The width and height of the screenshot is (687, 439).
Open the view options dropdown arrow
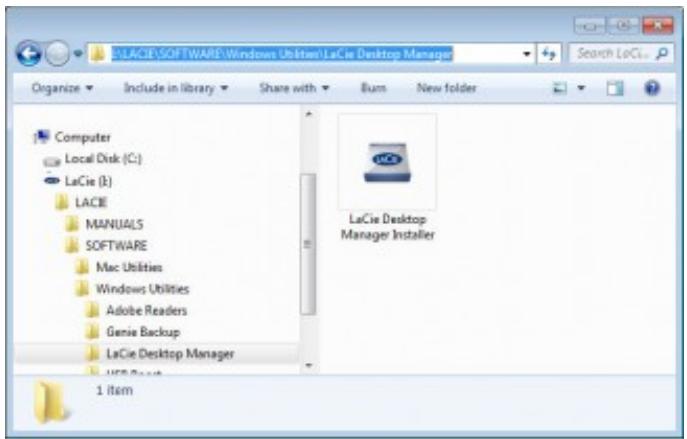pos(581,88)
